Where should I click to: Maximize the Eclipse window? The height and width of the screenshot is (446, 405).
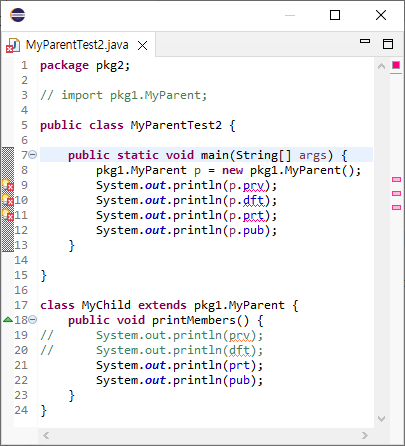pos(335,15)
